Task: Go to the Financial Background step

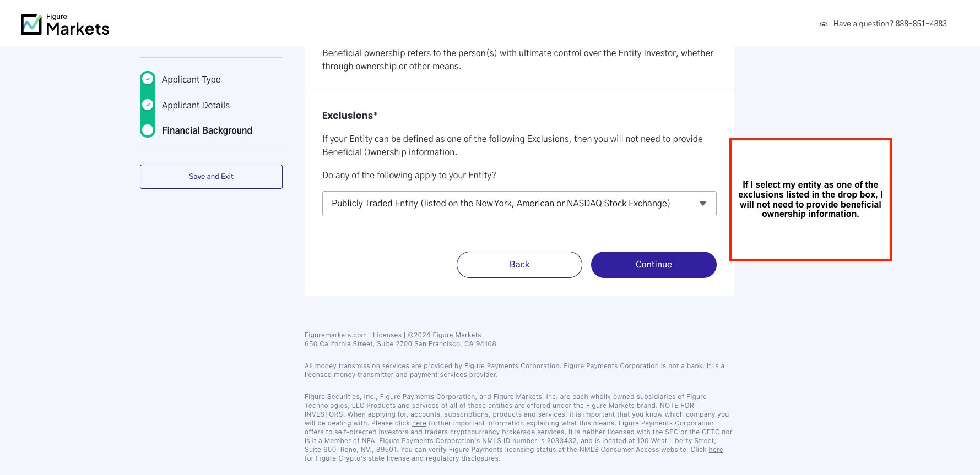Action: (207, 130)
